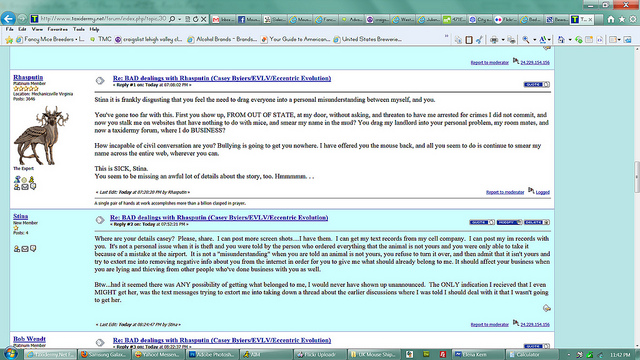The height and width of the screenshot is (360, 640).
Task: Open Alcohol Brands favorites link
Action: pyautogui.click(x=222, y=40)
